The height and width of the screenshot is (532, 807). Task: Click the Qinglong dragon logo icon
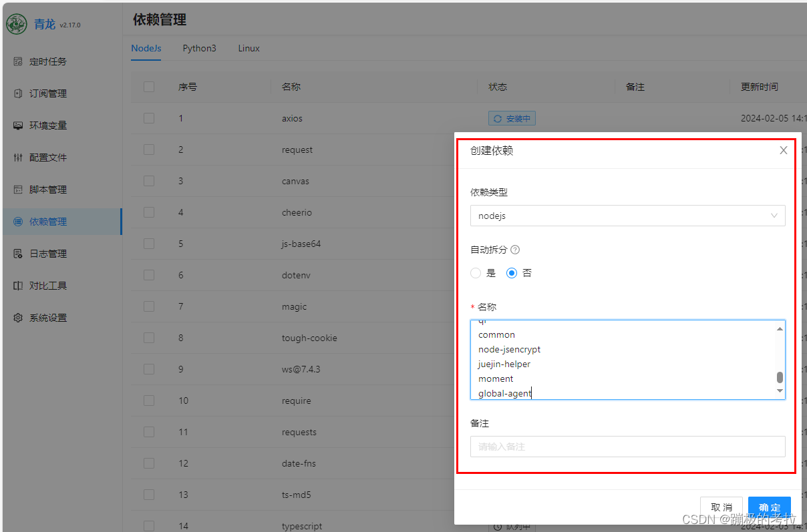pyautogui.click(x=17, y=24)
